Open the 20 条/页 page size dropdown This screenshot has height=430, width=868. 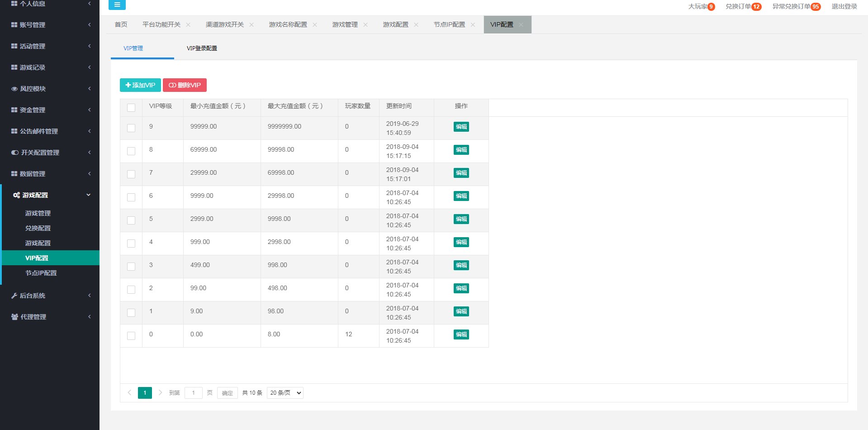pyautogui.click(x=285, y=393)
